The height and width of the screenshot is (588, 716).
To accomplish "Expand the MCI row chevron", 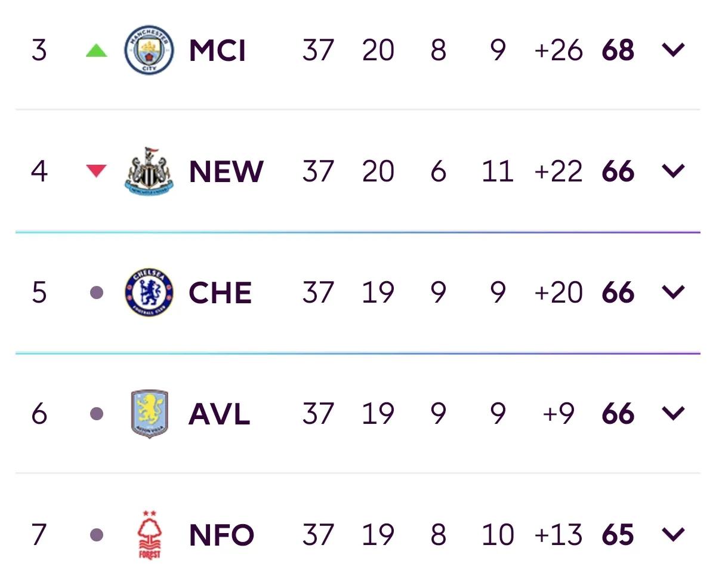I will [673, 50].
